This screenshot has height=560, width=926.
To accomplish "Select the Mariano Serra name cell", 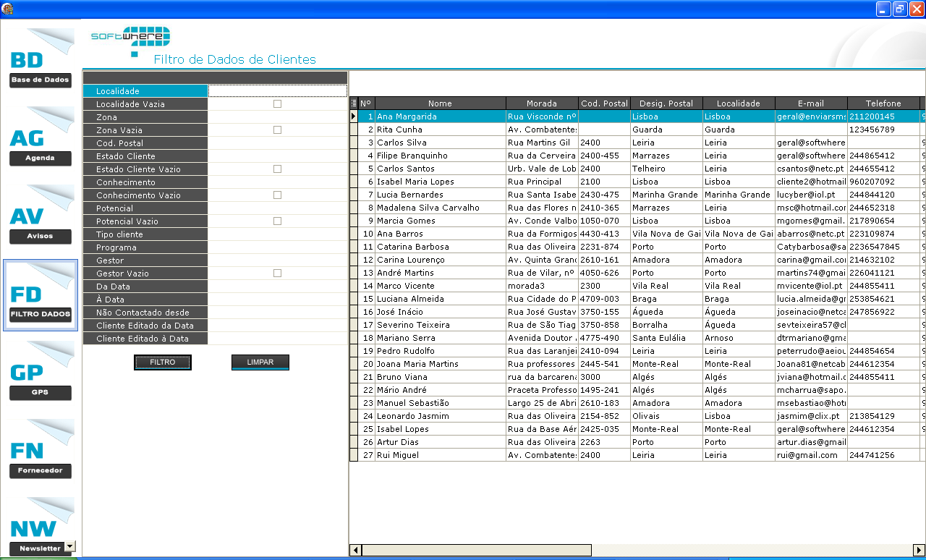I will pos(441,338).
